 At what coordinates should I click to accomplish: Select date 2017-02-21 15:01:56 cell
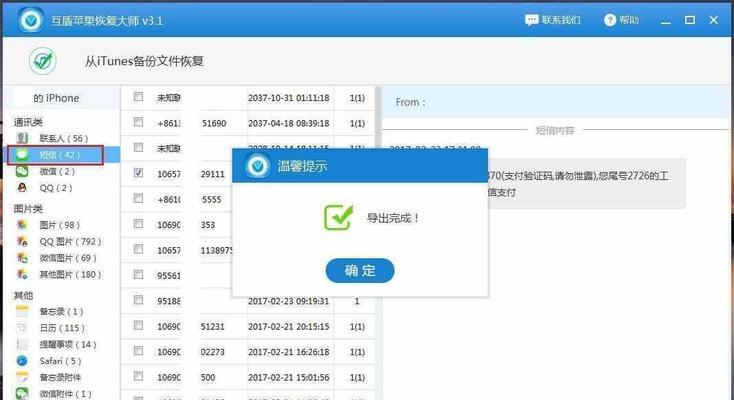coord(289,377)
